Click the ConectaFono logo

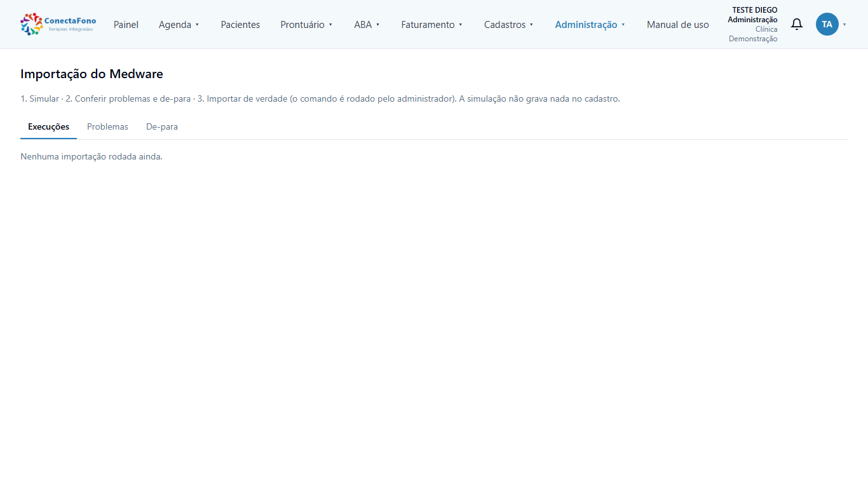coord(58,24)
